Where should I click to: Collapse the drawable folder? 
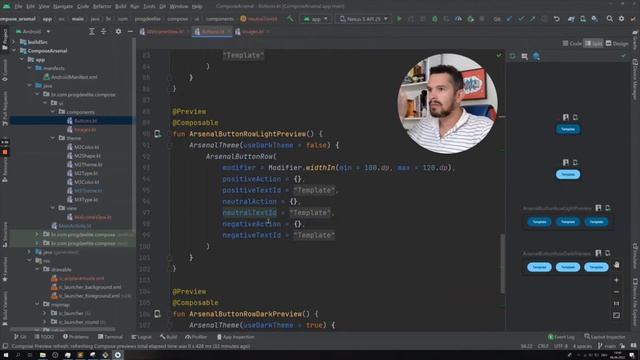tap(38, 269)
